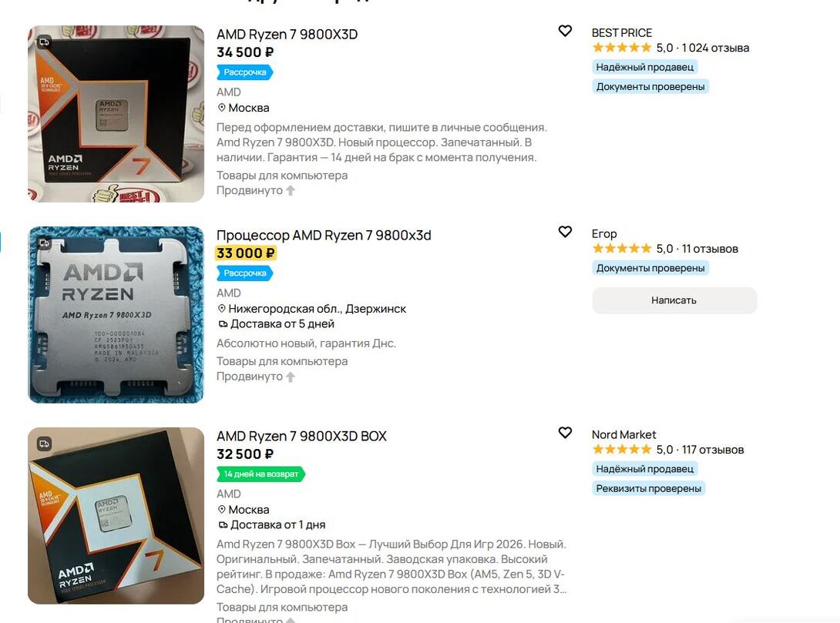
Task: Click the Написать button for seller Егор
Action: (x=674, y=300)
